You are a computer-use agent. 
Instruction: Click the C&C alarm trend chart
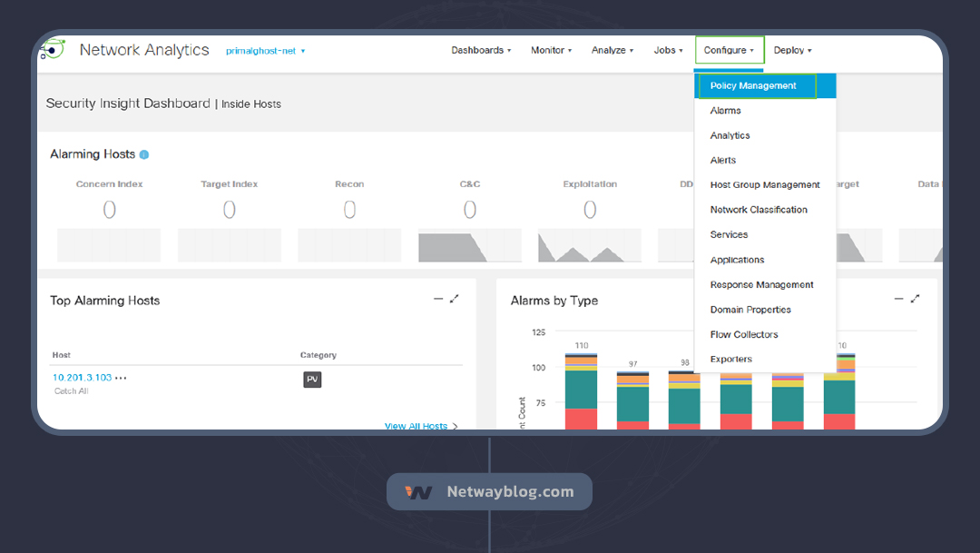pyautogui.click(x=469, y=245)
